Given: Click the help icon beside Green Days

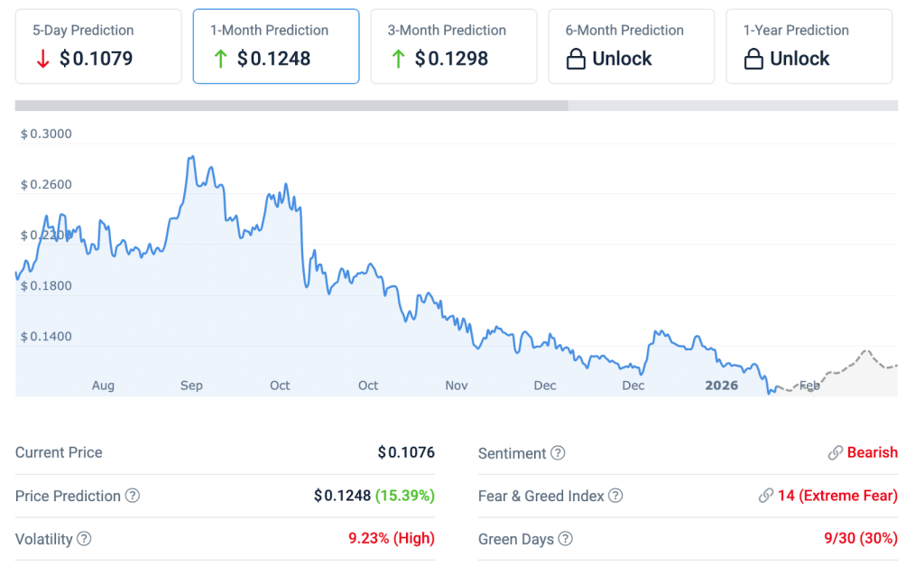Looking at the screenshot, I should click(565, 539).
